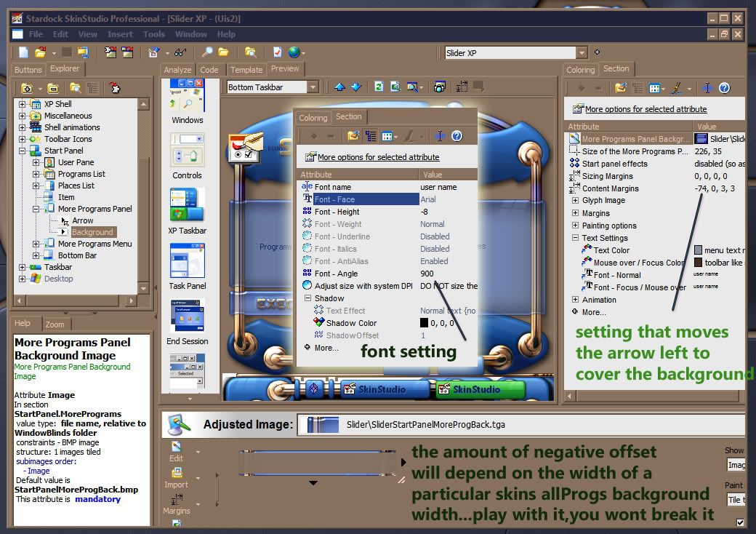Click the color grid icon in right attribute toolbar
This screenshot has height=534, width=756.
click(x=654, y=88)
